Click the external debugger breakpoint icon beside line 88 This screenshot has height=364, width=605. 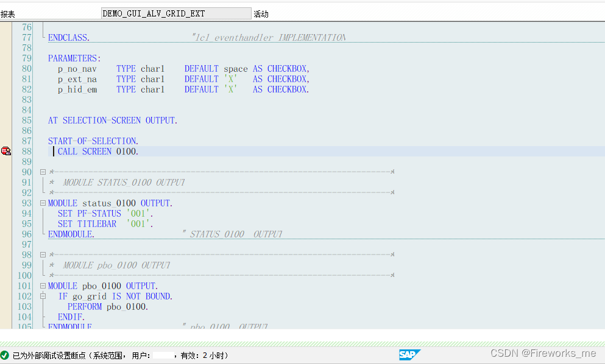point(5,150)
